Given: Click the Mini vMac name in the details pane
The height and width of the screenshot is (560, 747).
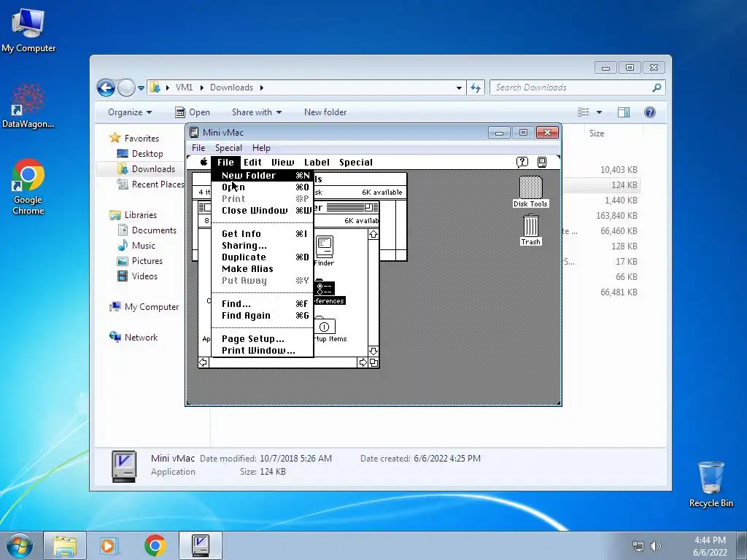Looking at the screenshot, I should (x=173, y=459).
